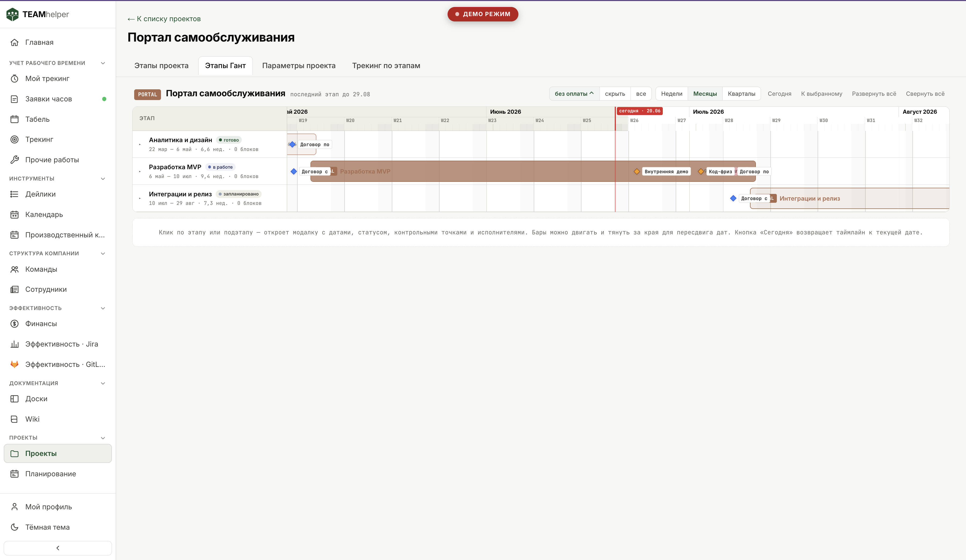Switch timeline scale to Недели

672,94
